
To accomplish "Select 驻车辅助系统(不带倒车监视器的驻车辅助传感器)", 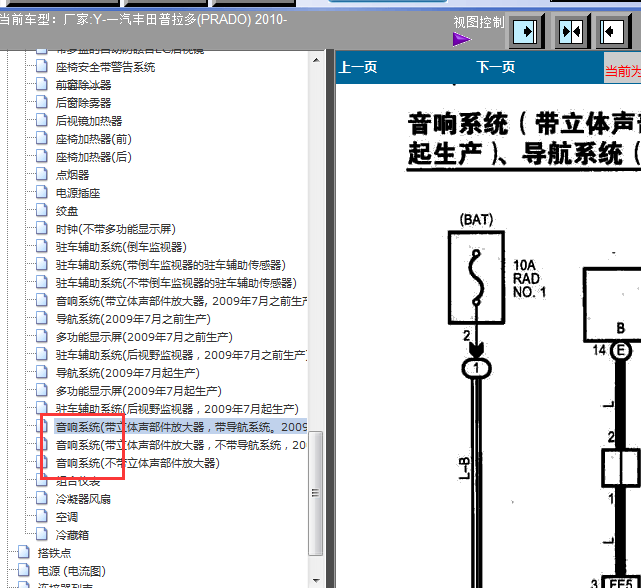I will (x=176, y=283).
